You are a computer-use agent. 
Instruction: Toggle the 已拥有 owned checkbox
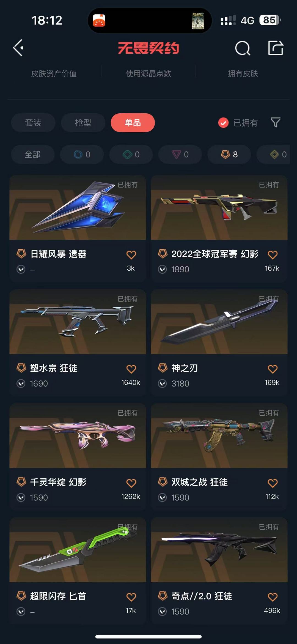point(223,123)
